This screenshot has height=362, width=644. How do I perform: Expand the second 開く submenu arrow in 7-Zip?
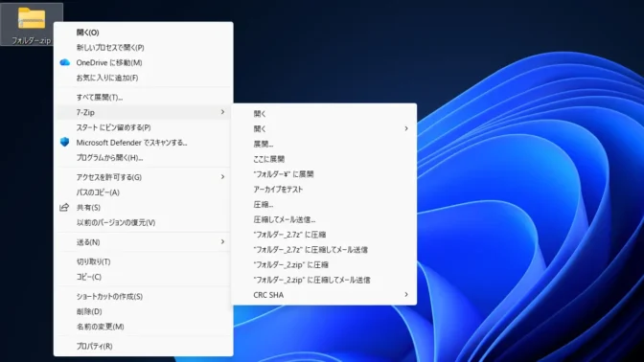(406, 129)
